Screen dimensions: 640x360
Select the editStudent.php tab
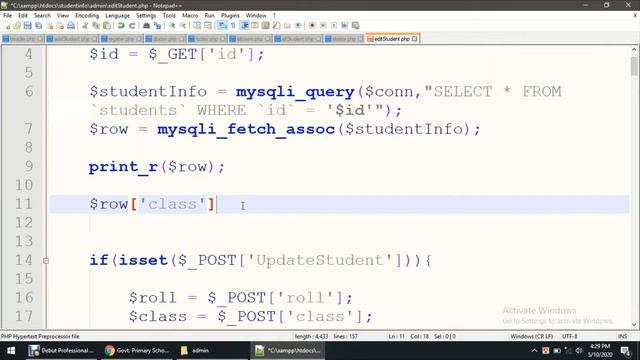tap(392, 39)
